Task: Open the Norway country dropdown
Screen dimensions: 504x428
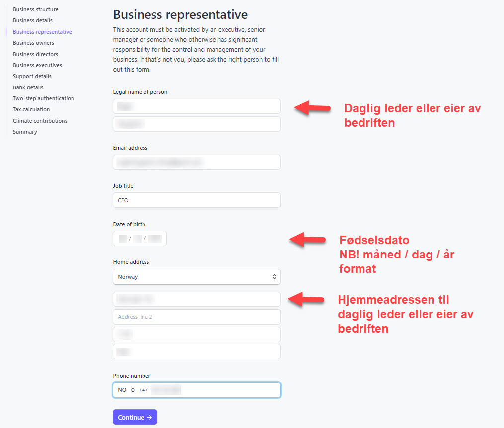Action: (x=197, y=277)
